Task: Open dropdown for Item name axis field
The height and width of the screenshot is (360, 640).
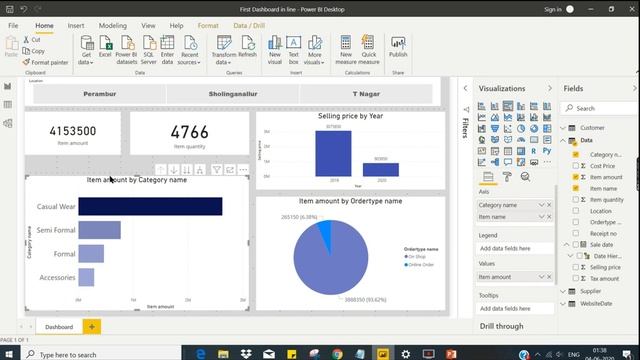Action: pos(542,217)
